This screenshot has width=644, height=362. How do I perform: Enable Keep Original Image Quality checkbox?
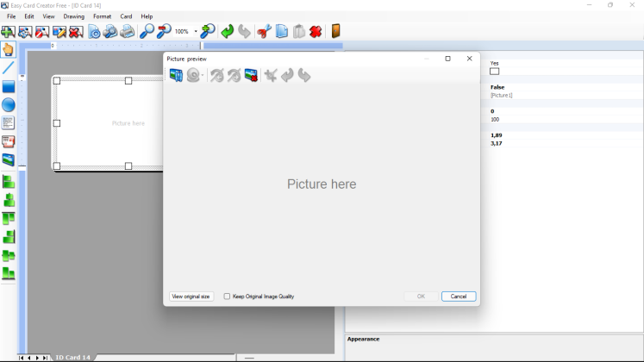click(x=227, y=296)
